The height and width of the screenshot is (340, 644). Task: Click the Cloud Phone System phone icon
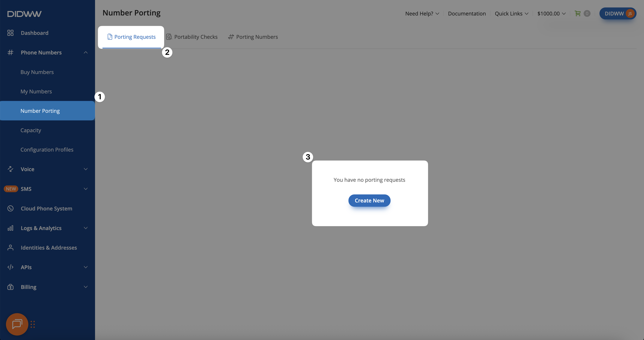click(10, 208)
